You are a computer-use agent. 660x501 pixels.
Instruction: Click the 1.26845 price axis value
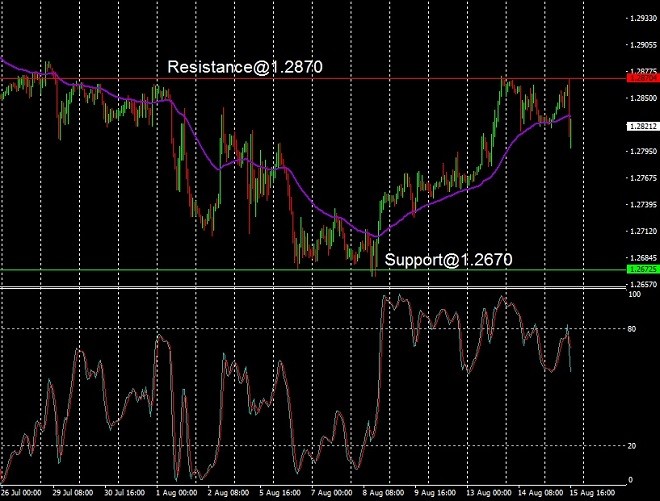643,258
